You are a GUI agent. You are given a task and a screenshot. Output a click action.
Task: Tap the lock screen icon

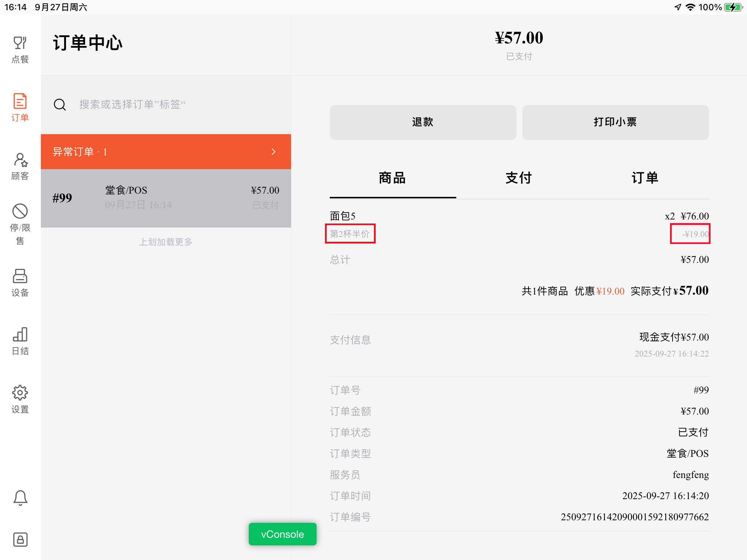tap(20, 539)
